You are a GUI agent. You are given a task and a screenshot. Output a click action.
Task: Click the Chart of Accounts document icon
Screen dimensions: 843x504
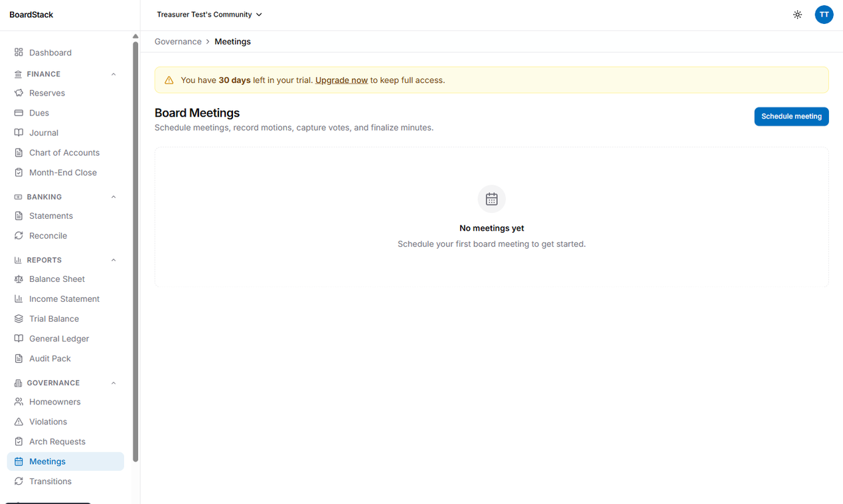19,153
